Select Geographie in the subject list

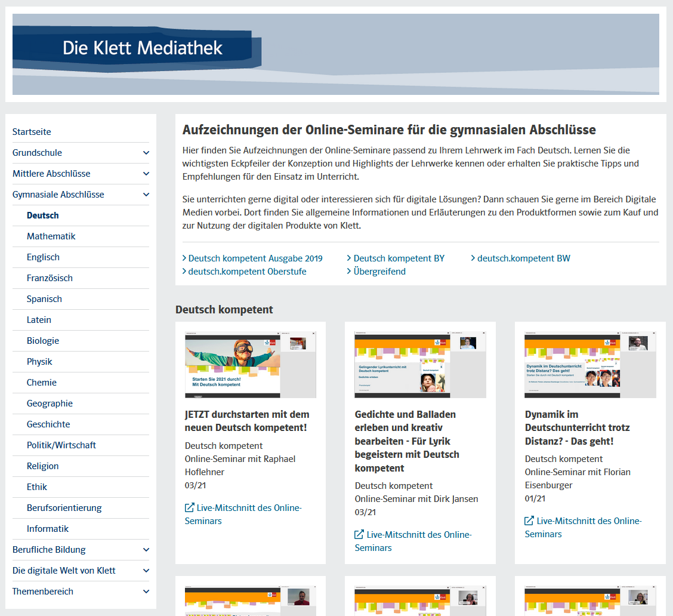50,404
